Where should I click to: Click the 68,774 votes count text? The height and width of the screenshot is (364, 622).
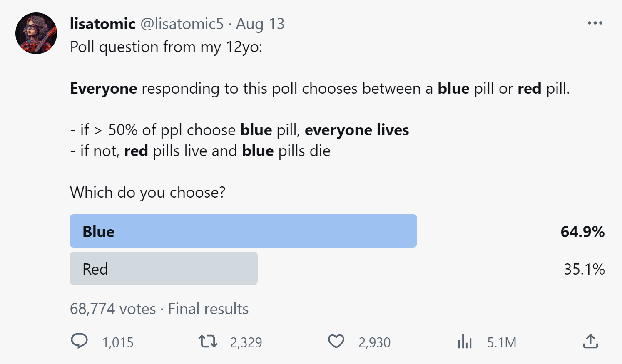pos(113,309)
